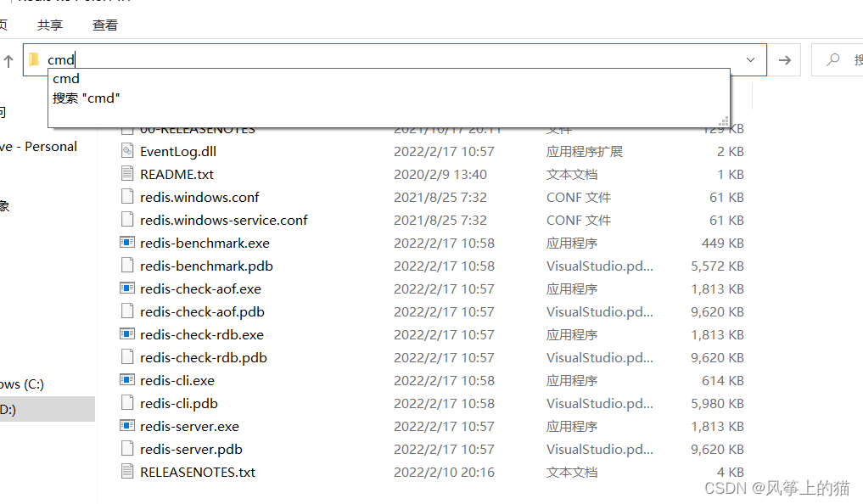Click the redis-check-aof.exe application icon
863x504 pixels.
[127, 288]
